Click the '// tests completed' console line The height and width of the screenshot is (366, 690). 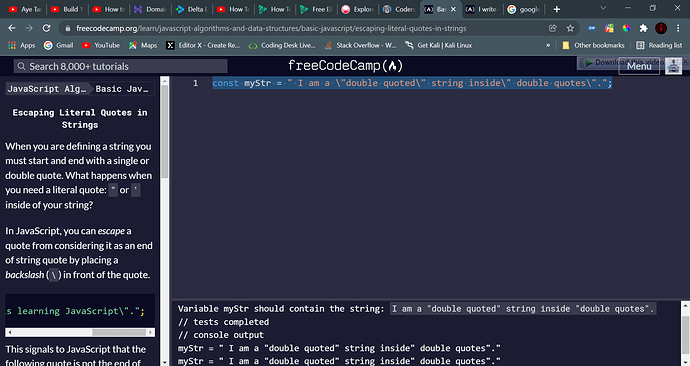point(223,322)
